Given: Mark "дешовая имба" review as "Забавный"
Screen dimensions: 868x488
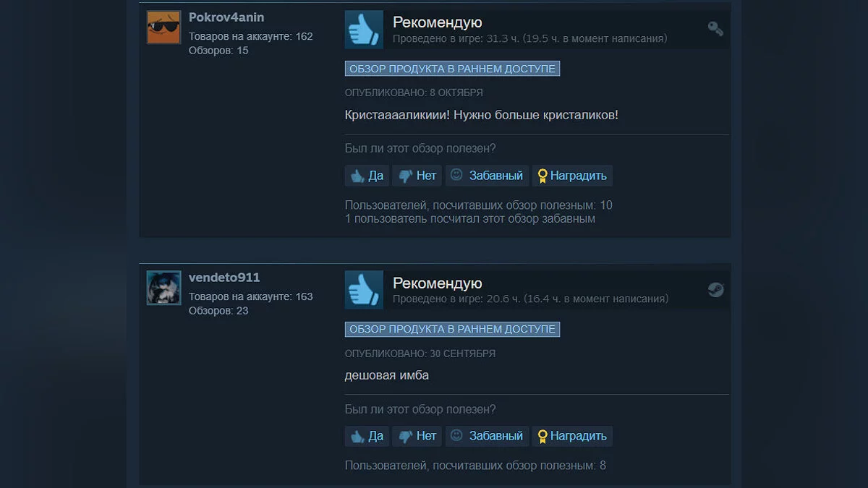Looking at the screenshot, I should click(x=487, y=436).
